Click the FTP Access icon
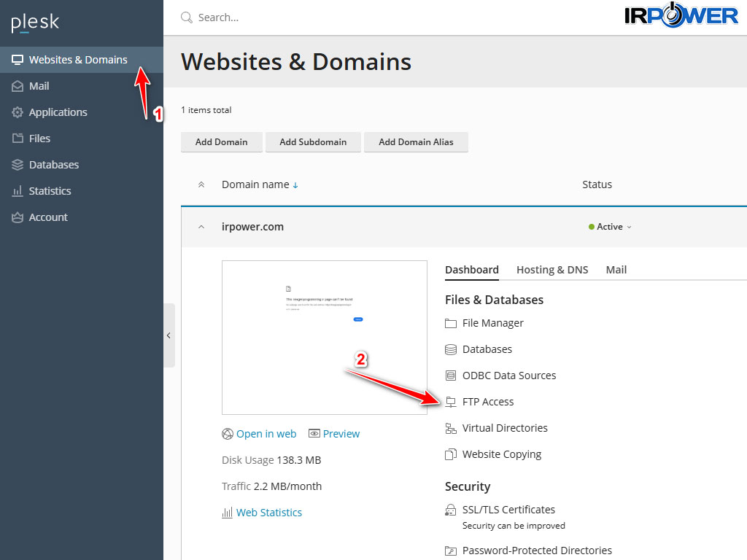 pos(451,402)
